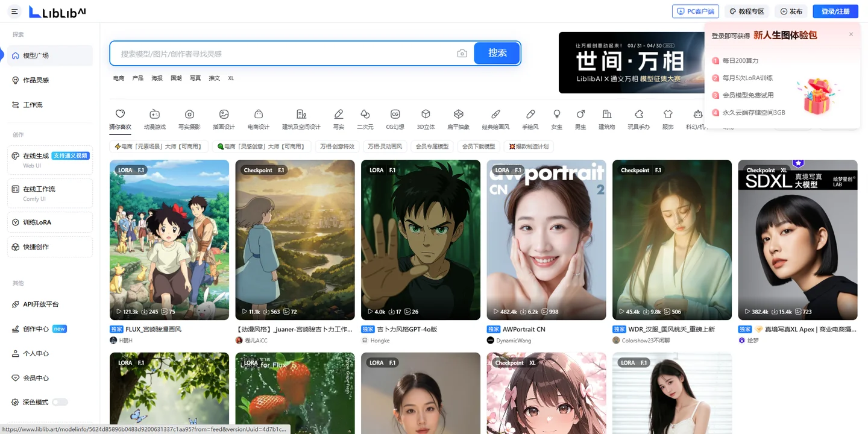Click the camera image-search icon
This screenshot has height=434, width=868.
tap(462, 54)
